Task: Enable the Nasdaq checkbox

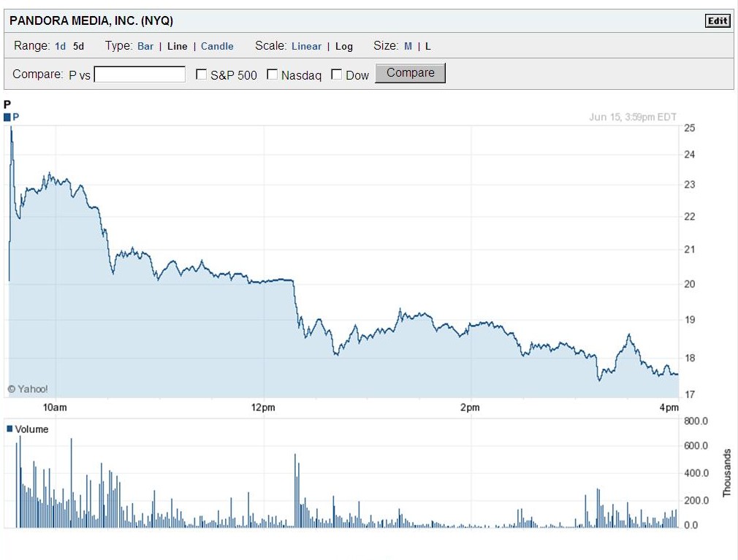Action: click(272, 74)
